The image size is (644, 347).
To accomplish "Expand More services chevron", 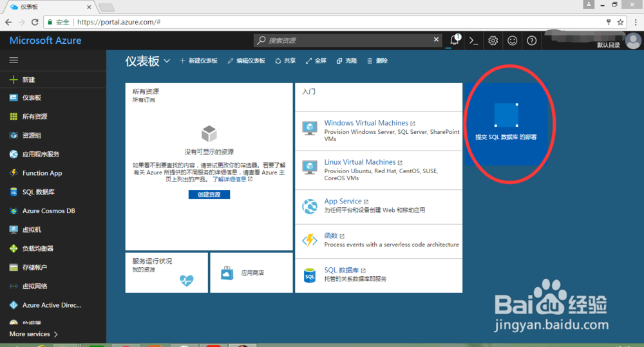I will point(56,334).
